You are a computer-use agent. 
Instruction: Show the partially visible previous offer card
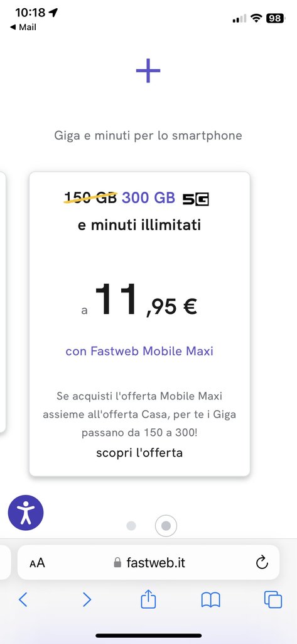tap(3, 302)
